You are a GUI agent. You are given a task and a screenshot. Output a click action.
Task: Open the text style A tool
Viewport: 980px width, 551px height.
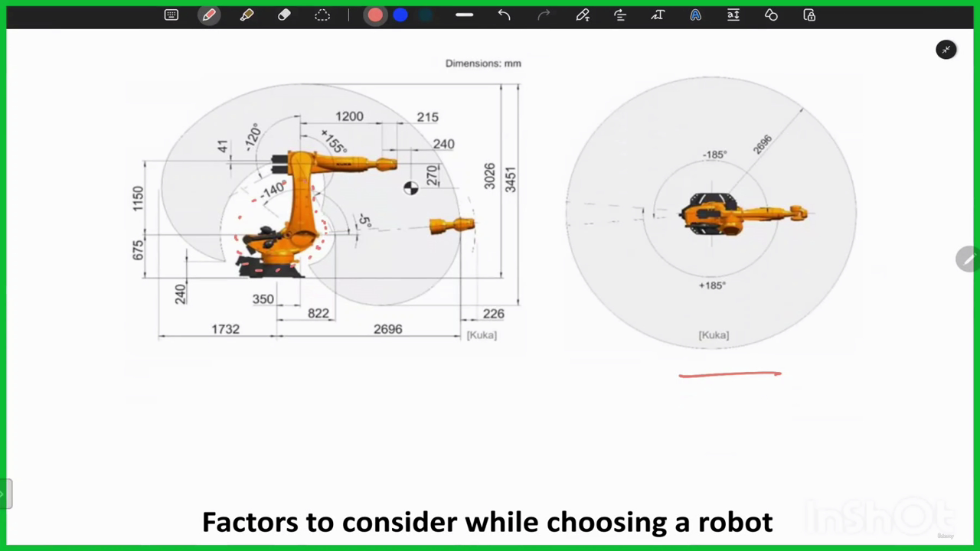695,15
